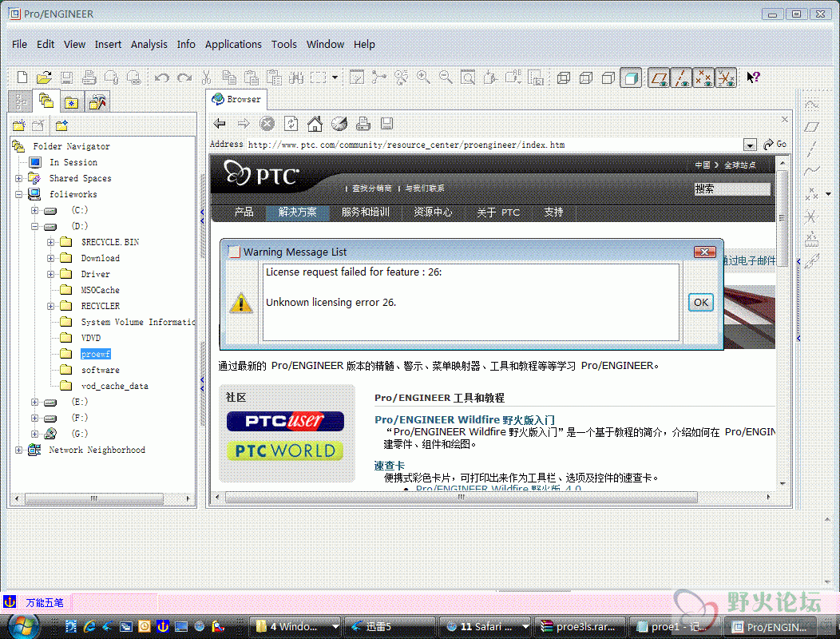Toggle datum planes display
Image resolution: width=840 pixels, height=639 pixels.
coord(659,77)
